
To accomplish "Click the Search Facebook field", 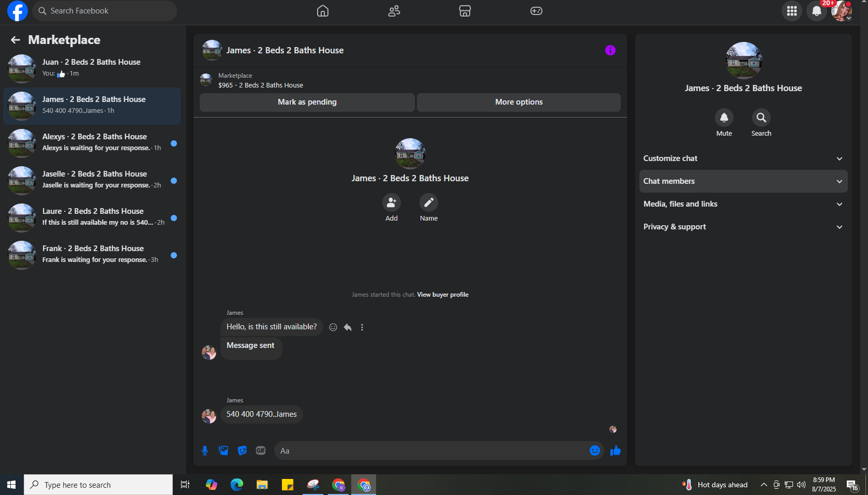I will (104, 11).
